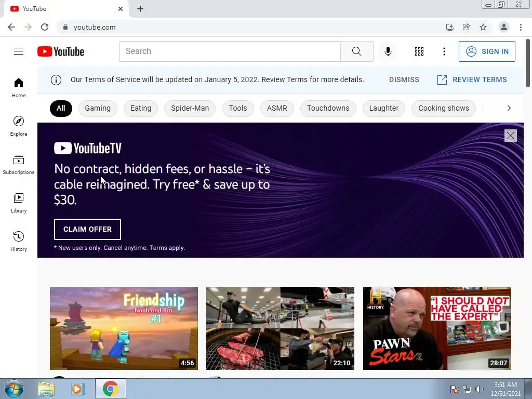
Task: Click the install app icon in address bar
Action: pyautogui.click(x=449, y=27)
